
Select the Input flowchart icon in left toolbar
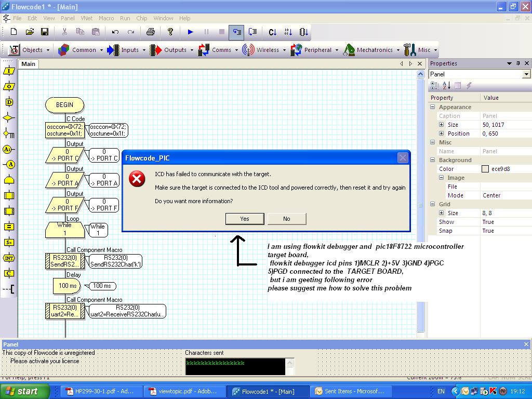pos(9,71)
